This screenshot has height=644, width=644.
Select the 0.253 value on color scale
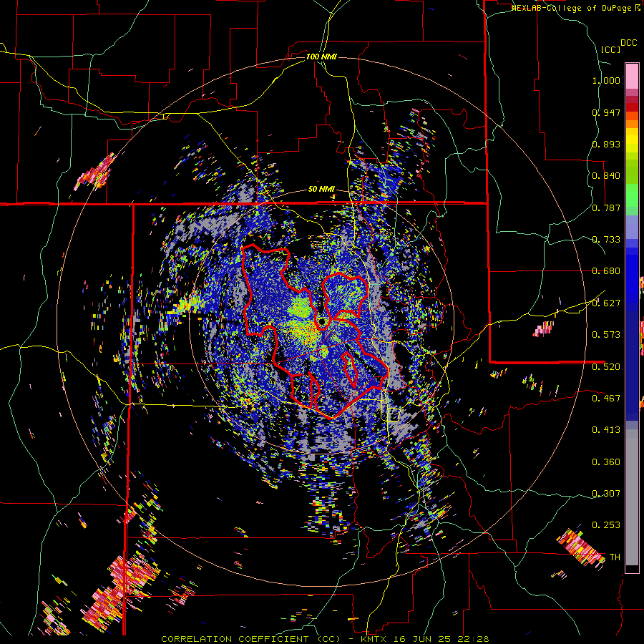pyautogui.click(x=606, y=525)
